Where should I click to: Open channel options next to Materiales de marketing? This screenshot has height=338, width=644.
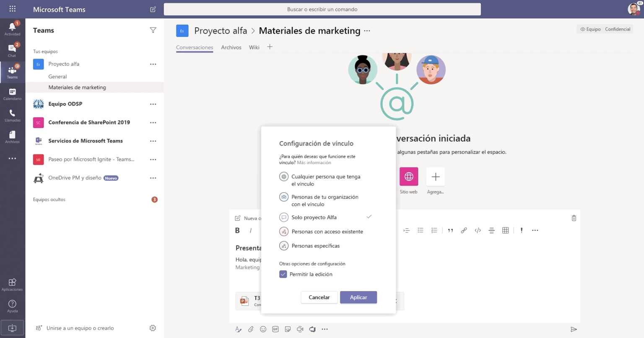367,31
